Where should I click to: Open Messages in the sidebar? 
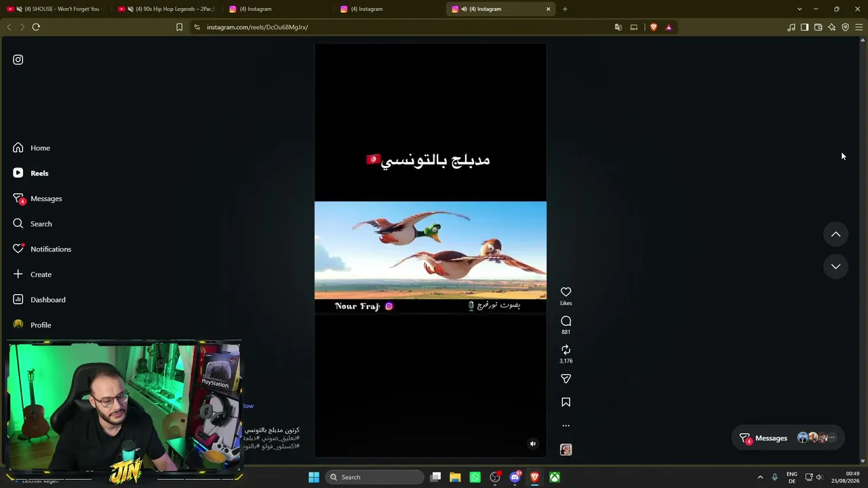point(37,199)
